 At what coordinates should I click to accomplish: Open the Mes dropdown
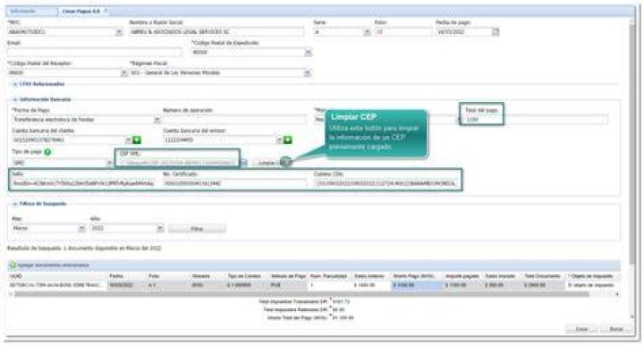81,229
